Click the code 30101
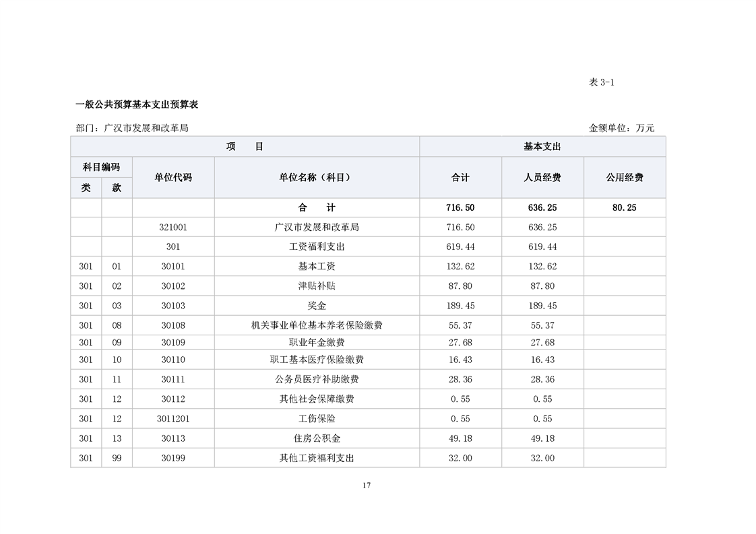756x534 pixels. coord(173,267)
